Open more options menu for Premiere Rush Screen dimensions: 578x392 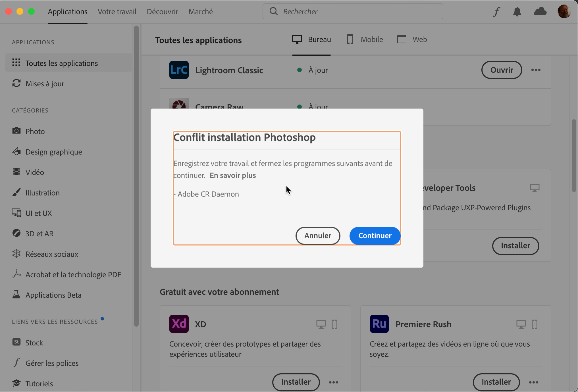point(533,382)
